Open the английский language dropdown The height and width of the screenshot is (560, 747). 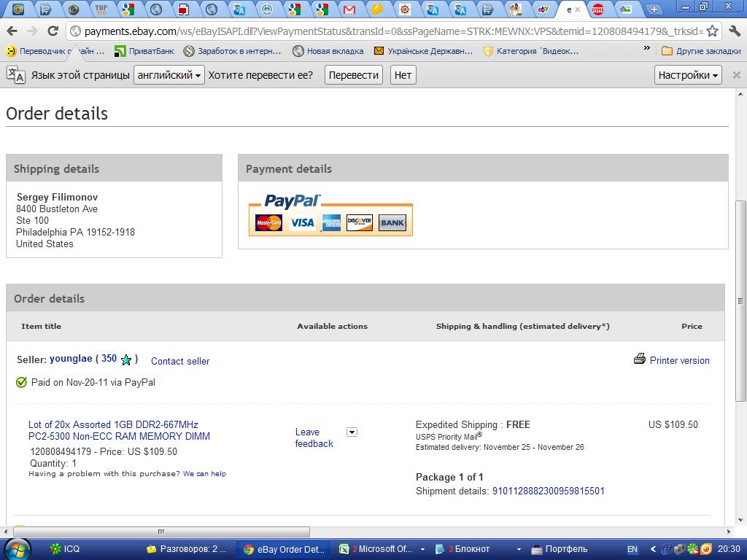(169, 75)
